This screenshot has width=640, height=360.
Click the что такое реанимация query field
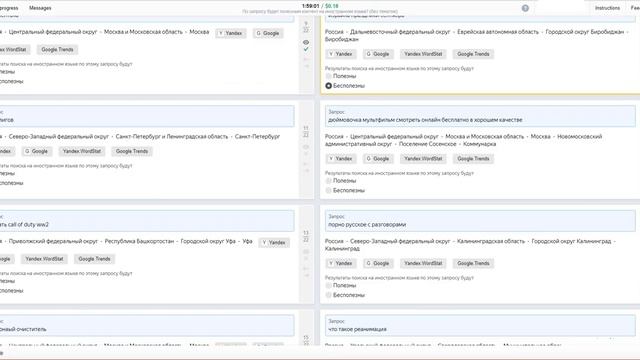[x=480, y=325]
